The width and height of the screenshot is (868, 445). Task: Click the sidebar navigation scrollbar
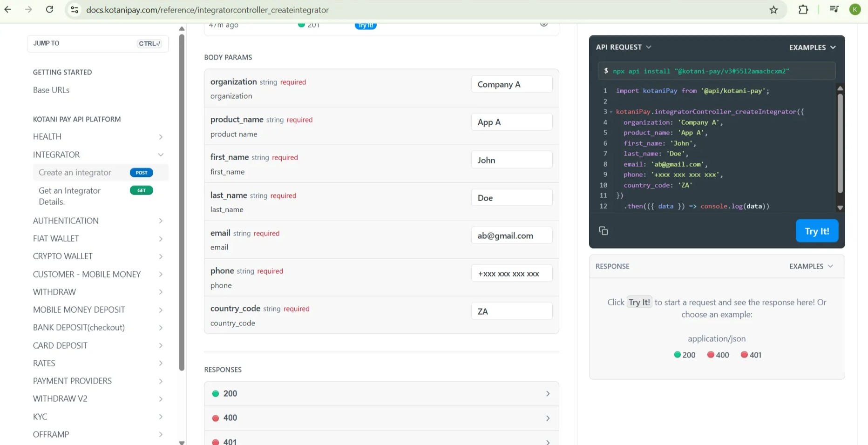182,202
